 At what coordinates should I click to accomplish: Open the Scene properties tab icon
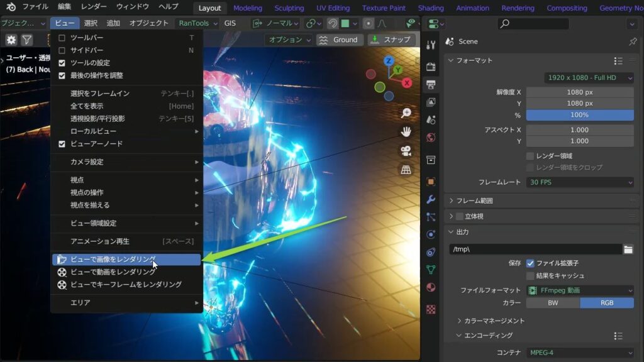[x=430, y=119]
